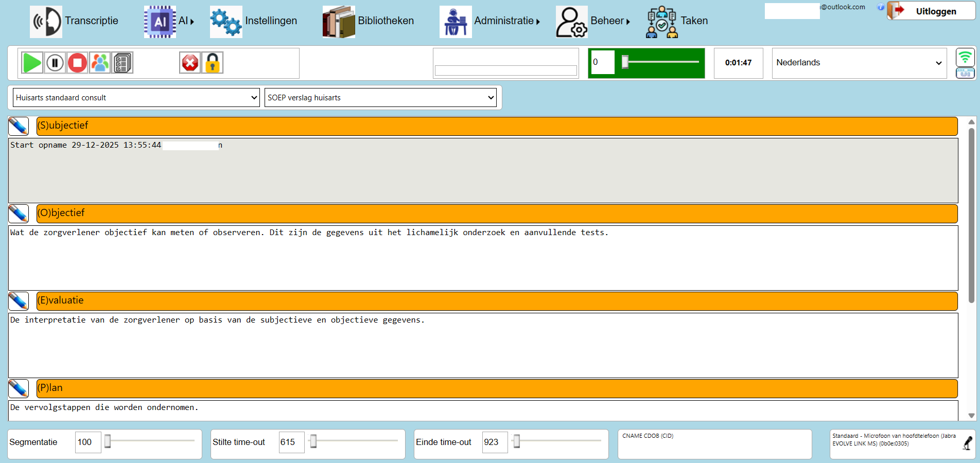Click the green Wi-Fi connection icon
Screen dimensions: 980x463
tap(965, 57)
